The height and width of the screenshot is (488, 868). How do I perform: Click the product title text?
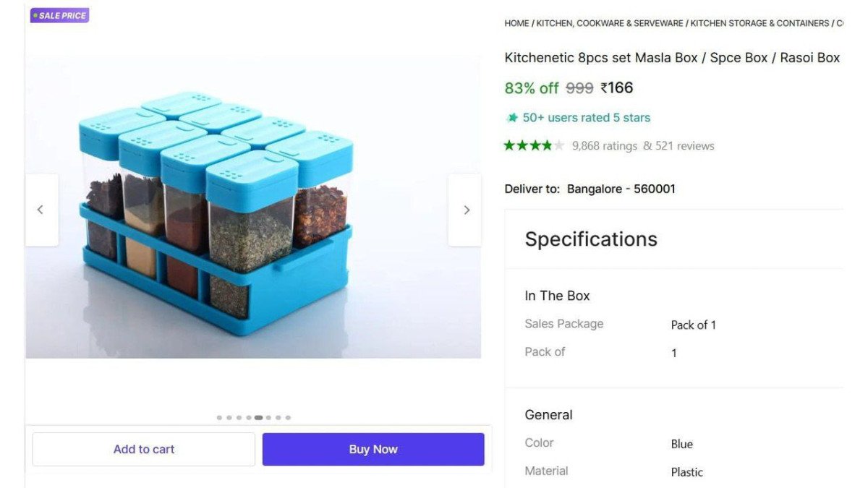click(672, 57)
